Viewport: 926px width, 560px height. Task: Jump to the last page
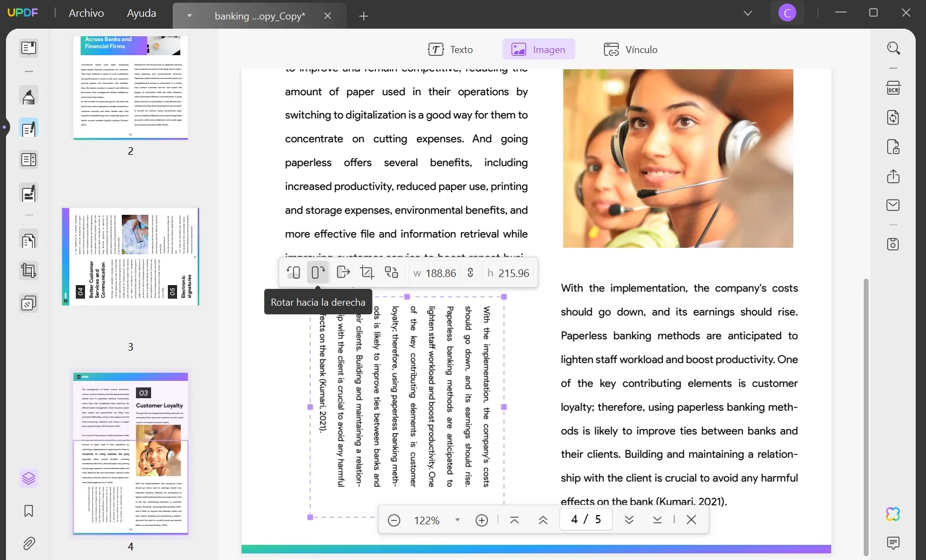pyautogui.click(x=657, y=519)
